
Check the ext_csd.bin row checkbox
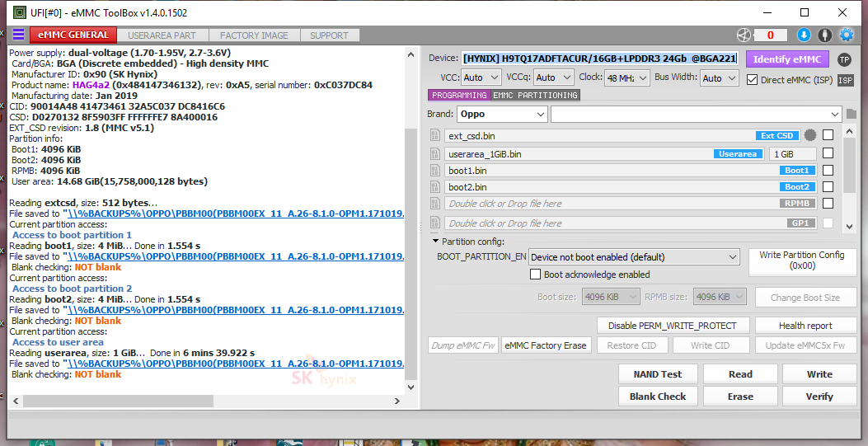(828, 135)
